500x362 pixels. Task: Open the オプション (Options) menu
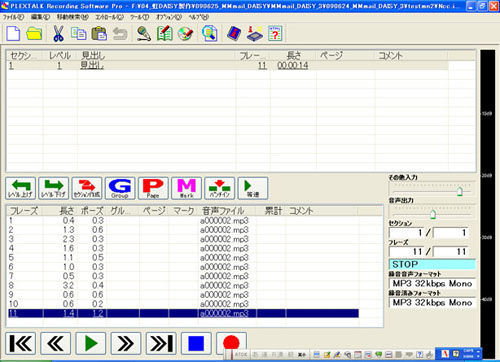tap(169, 17)
